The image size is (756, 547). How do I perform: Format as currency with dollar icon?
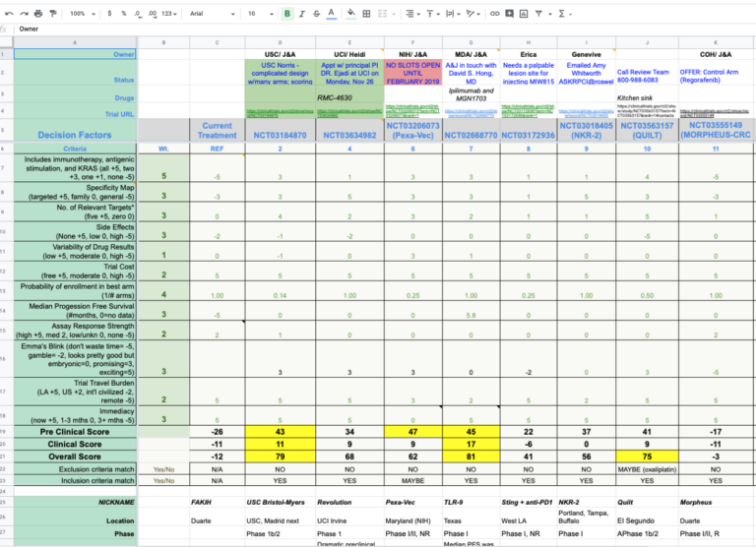point(109,14)
